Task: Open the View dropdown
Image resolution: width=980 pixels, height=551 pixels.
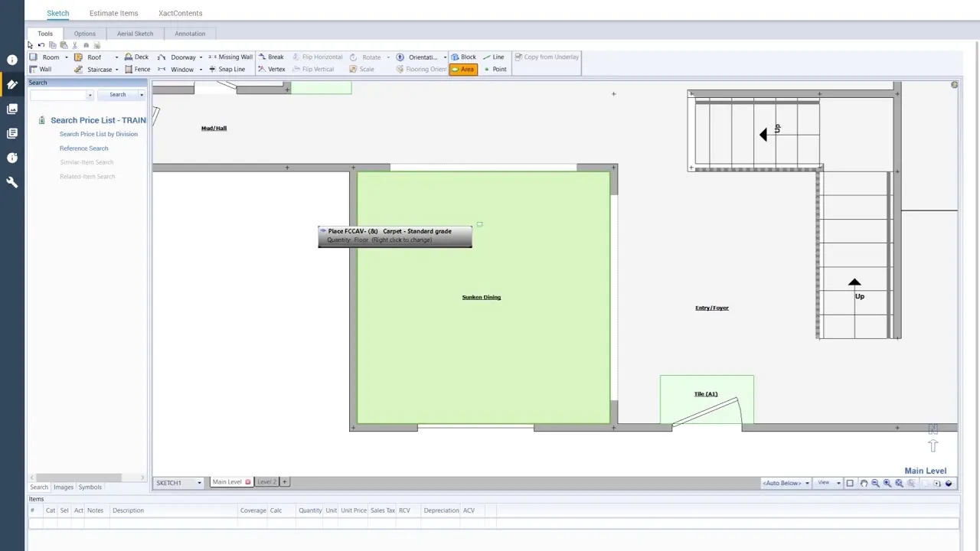Action: [x=828, y=483]
